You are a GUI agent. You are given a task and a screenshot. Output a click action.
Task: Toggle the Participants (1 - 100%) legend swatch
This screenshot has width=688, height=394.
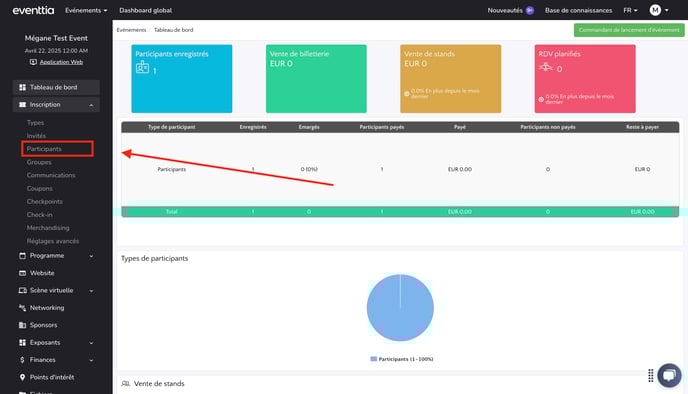tap(373, 359)
